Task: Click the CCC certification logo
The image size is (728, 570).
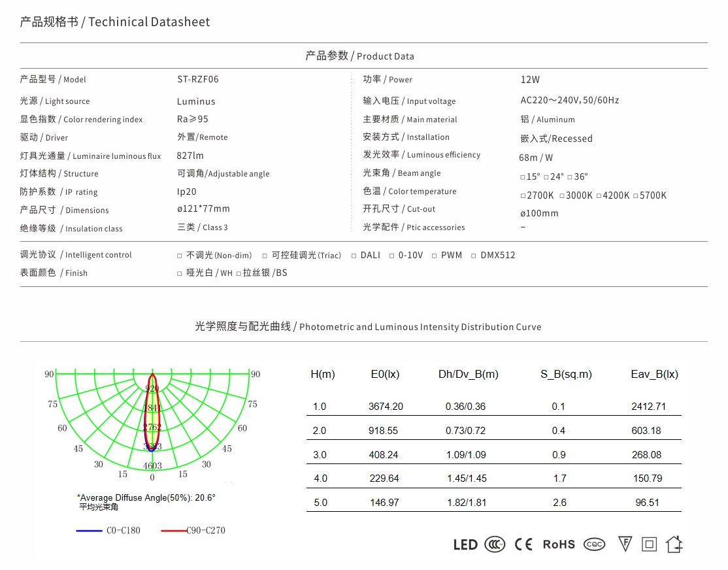Action: click(495, 545)
